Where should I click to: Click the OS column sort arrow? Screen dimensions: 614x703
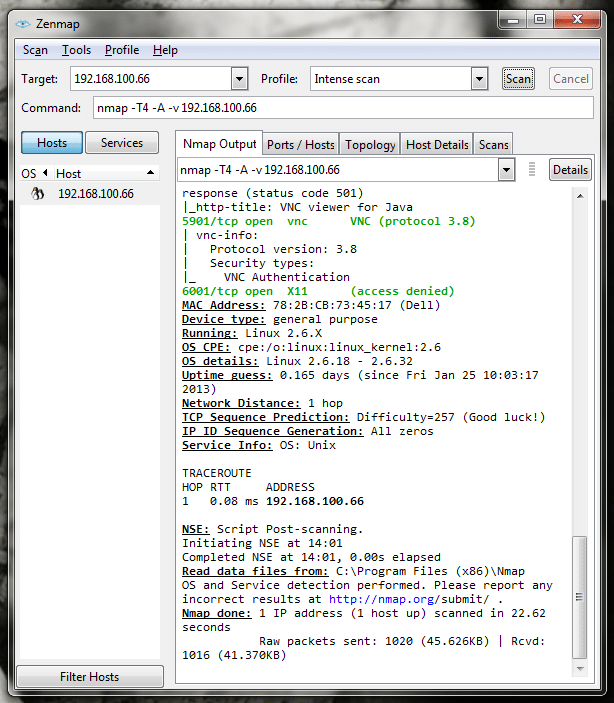[45, 173]
